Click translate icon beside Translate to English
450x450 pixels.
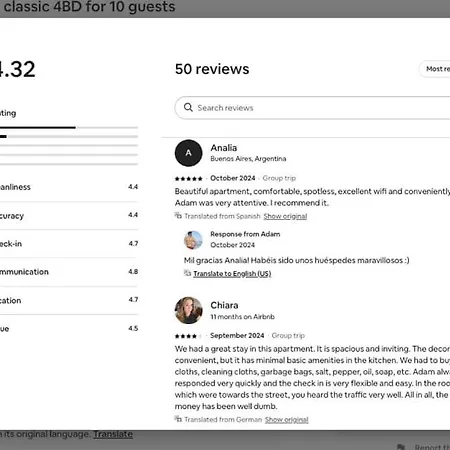point(187,273)
